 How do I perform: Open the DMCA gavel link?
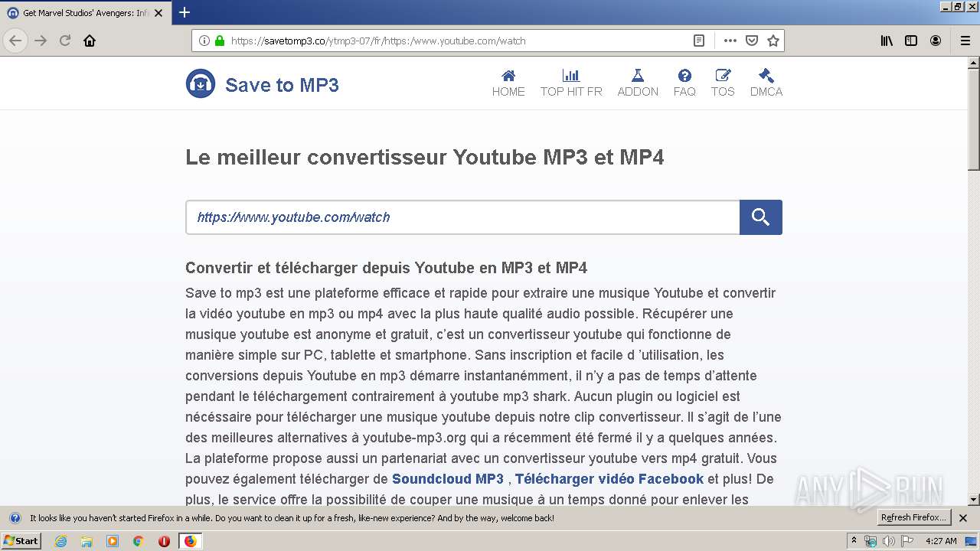tap(766, 83)
